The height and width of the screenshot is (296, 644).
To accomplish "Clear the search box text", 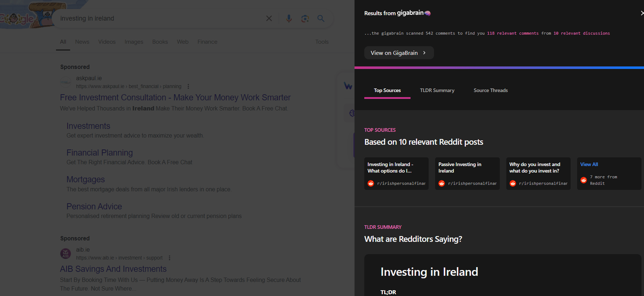I will 269,18.
